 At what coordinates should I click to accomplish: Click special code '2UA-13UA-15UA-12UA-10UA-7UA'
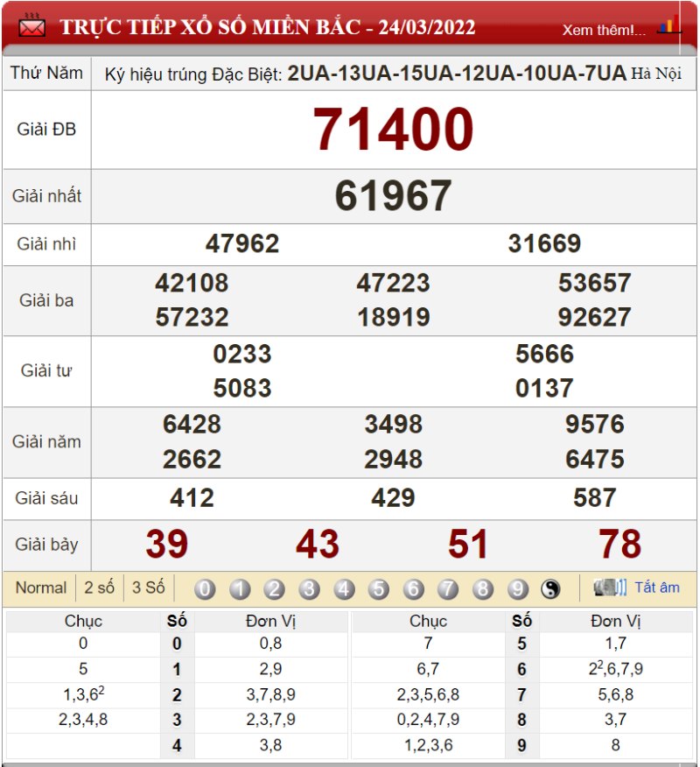pyautogui.click(x=457, y=74)
